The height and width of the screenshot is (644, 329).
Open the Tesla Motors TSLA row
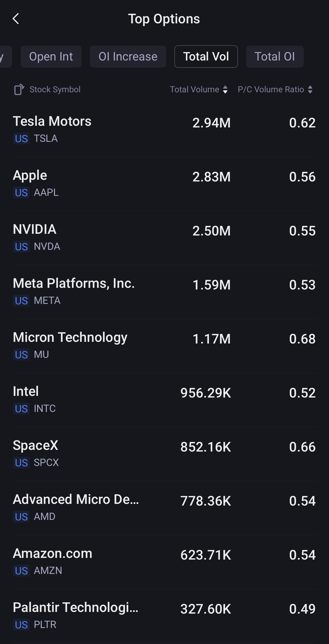click(164, 130)
